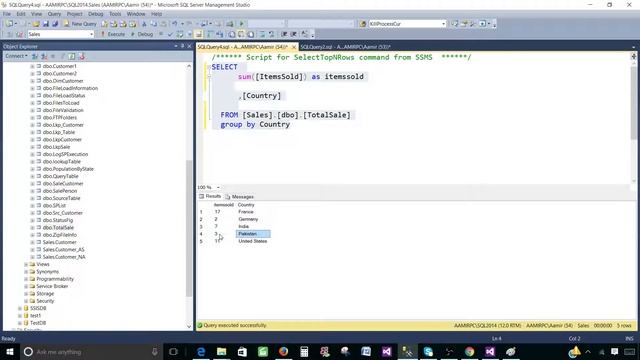Expand the dbo.Customer1 table node
Image resolution: width=640 pixels, height=360 pixels.
pos(32,66)
